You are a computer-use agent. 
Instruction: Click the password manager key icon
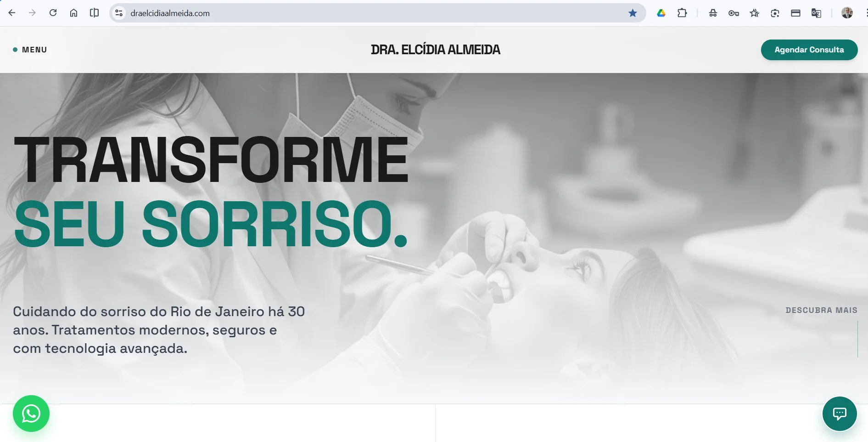[x=734, y=13]
